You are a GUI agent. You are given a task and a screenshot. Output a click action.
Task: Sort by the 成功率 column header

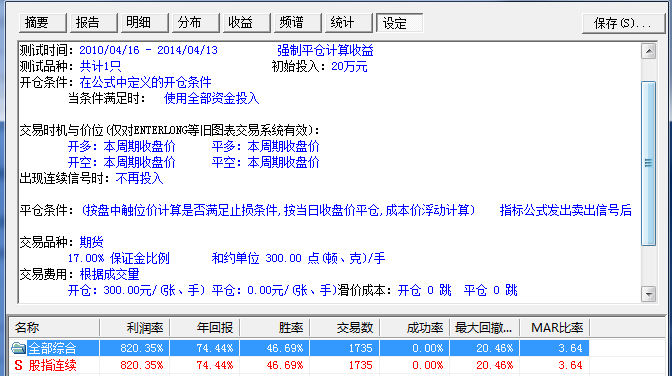[x=415, y=328]
